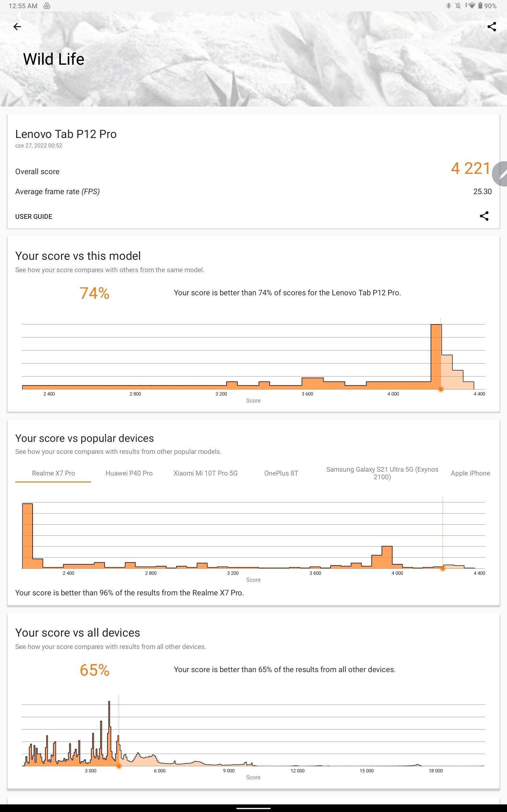
Task: Tap the battery status icon
Action: pos(480,6)
